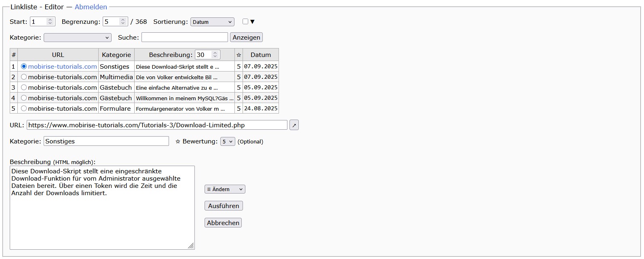Image resolution: width=644 pixels, height=259 pixels.
Task: Click the Datum column header
Action: (x=260, y=55)
